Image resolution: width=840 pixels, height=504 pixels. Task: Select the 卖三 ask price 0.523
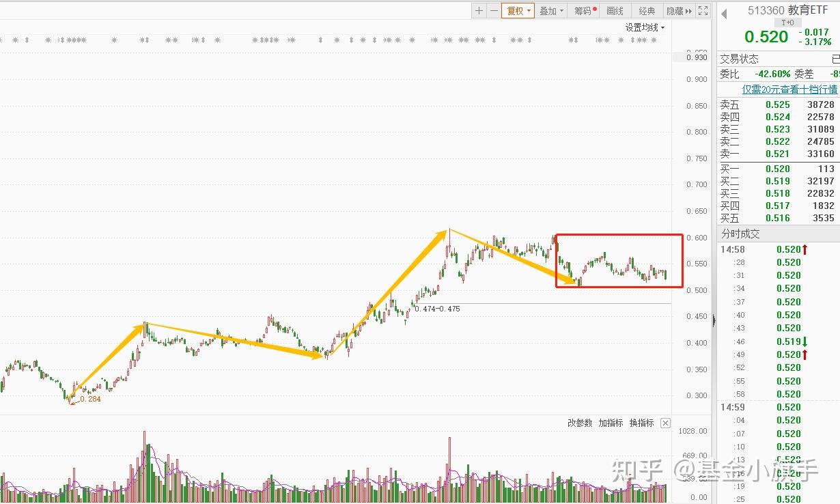coord(777,129)
